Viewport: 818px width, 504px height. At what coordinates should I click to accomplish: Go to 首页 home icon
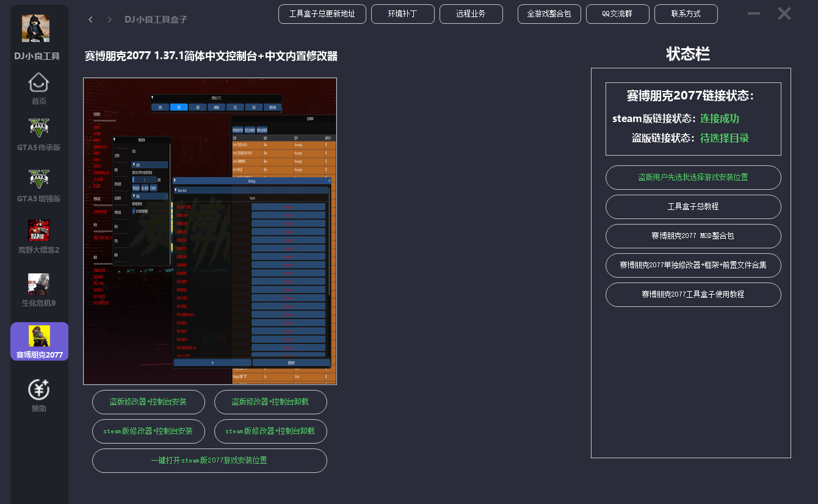coord(38,82)
